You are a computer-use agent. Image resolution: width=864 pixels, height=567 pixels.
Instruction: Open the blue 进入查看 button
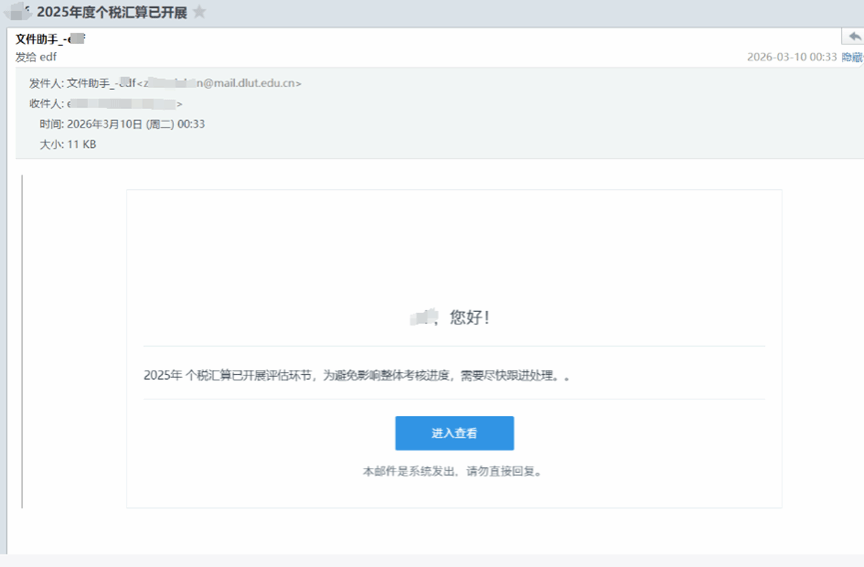pyautogui.click(x=454, y=433)
